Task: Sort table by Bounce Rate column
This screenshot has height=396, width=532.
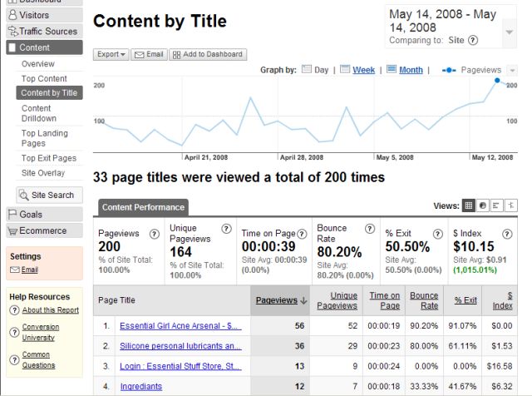Action: [x=424, y=300]
